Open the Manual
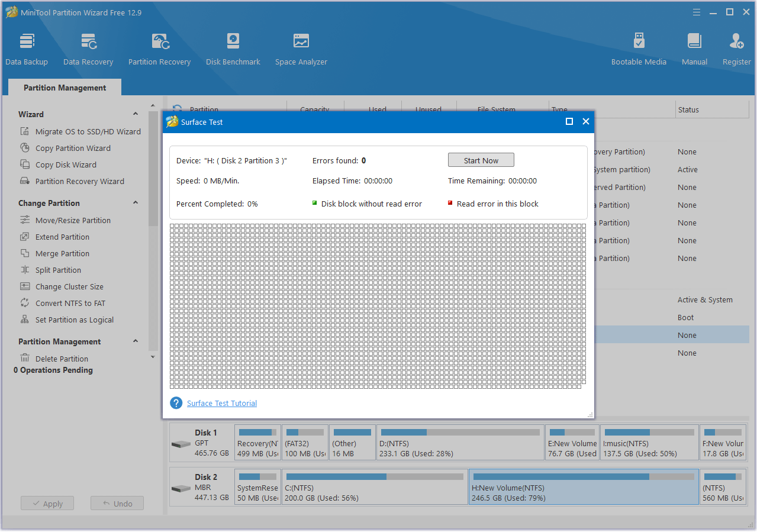The width and height of the screenshot is (757, 532). 694,50
